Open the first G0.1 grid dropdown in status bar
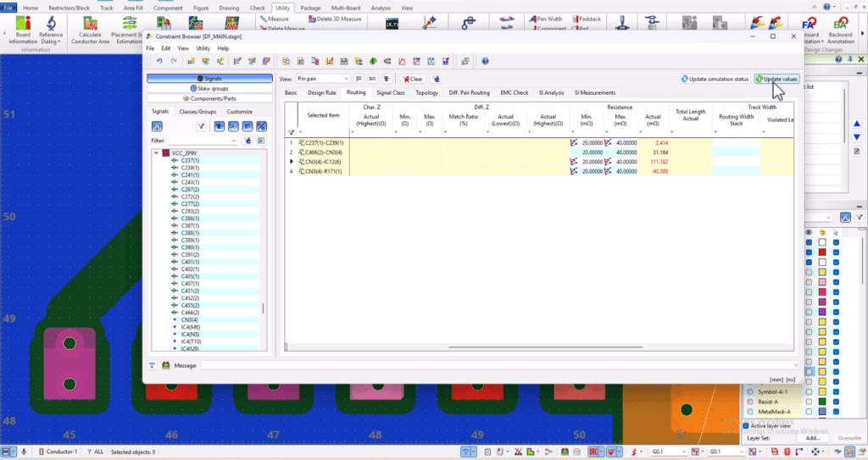Image resolution: width=868 pixels, height=460 pixels. [684, 452]
